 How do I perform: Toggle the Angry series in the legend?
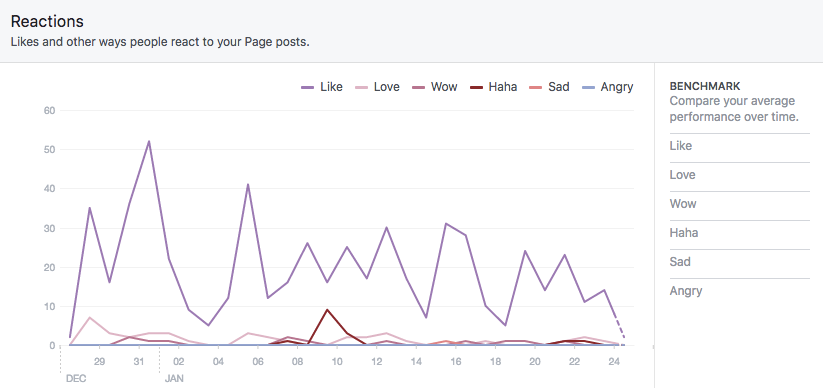(607, 87)
